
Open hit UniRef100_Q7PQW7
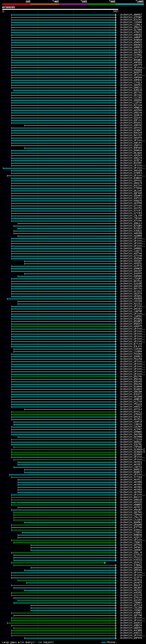[131, 17]
